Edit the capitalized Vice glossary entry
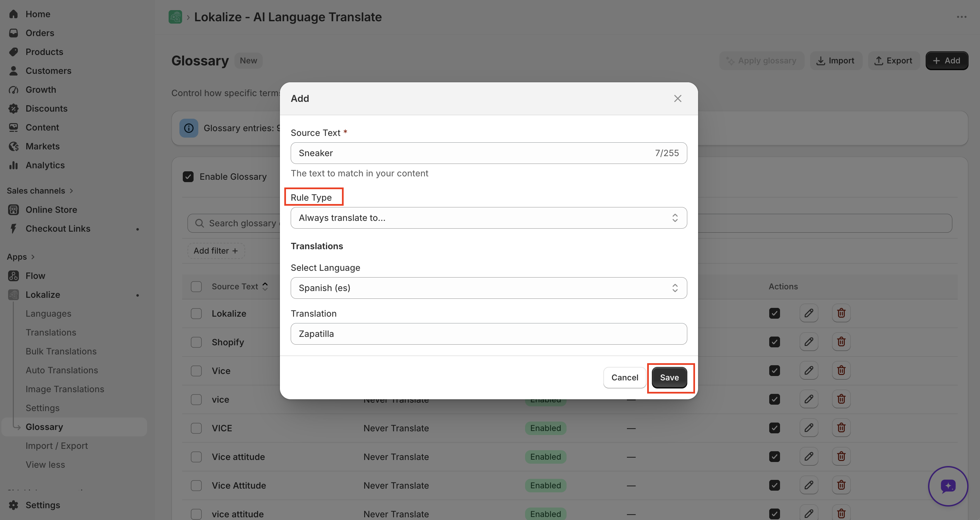Viewport: 980px width, 520px height. pos(808,370)
